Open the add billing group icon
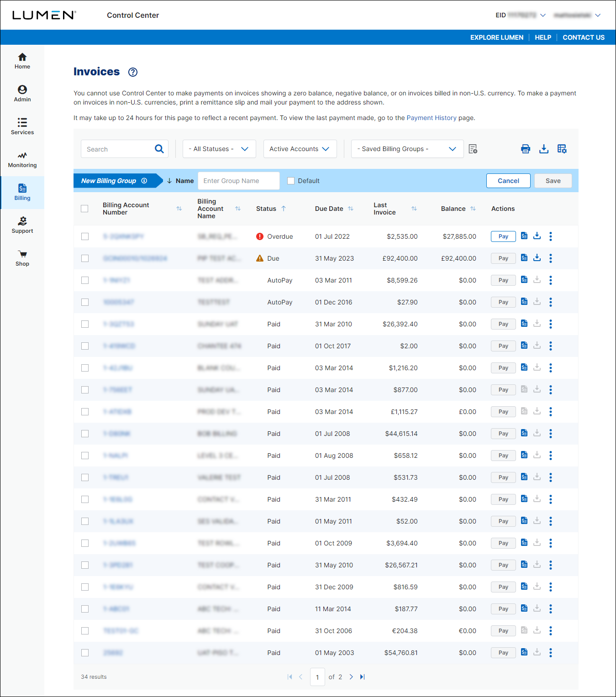616x697 pixels. click(x=473, y=149)
